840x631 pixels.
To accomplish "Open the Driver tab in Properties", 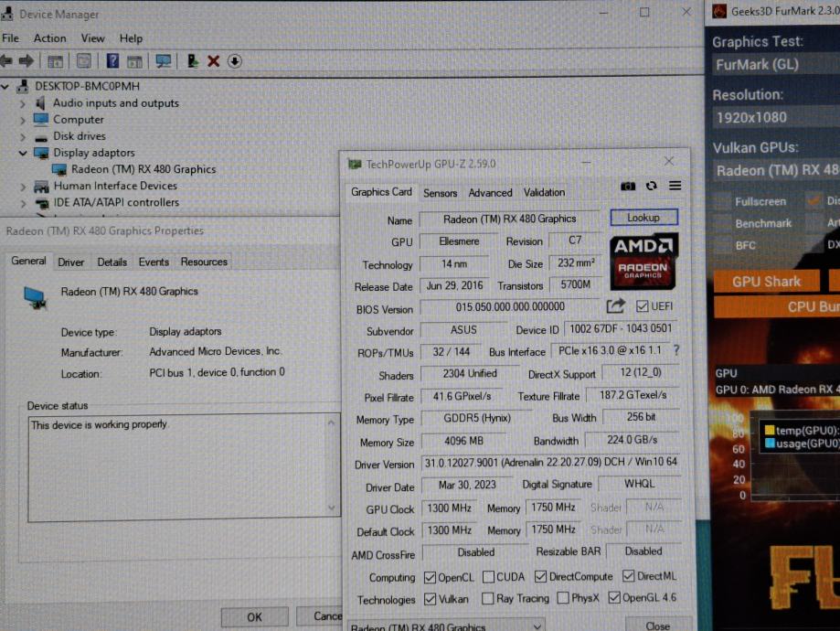I will (x=70, y=262).
